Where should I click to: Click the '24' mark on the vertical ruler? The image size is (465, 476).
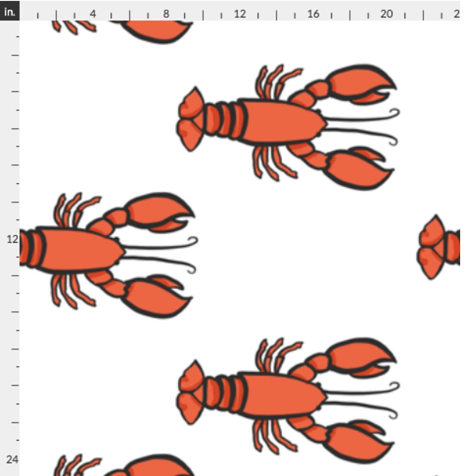[x=12, y=460]
